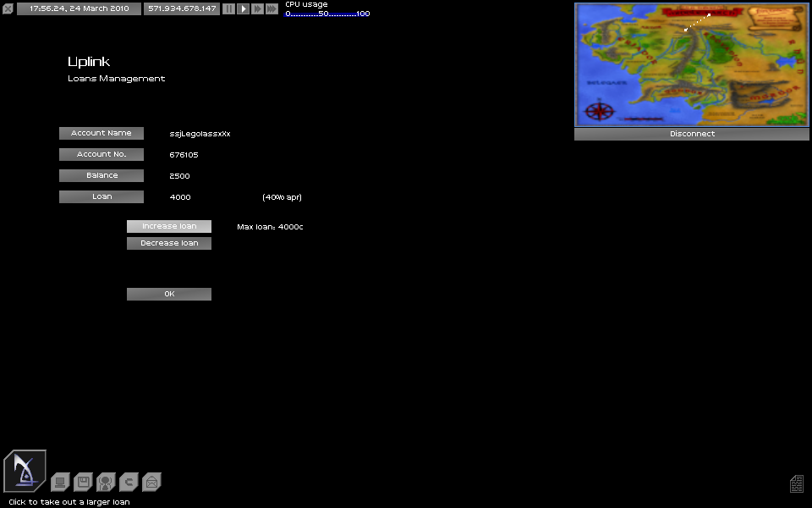812x508 pixels.
Task: Pause the game time
Action: click(x=228, y=8)
